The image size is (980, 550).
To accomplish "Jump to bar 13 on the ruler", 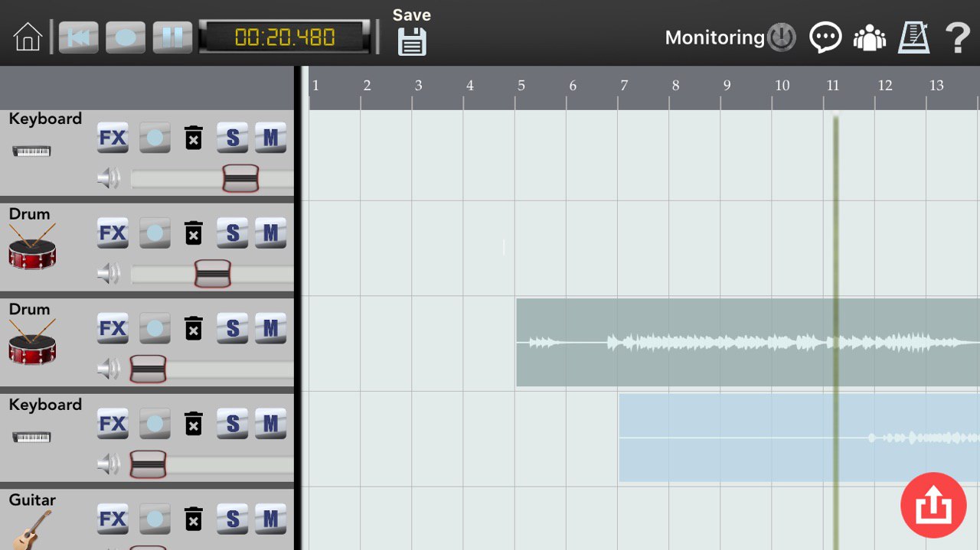I will point(936,86).
